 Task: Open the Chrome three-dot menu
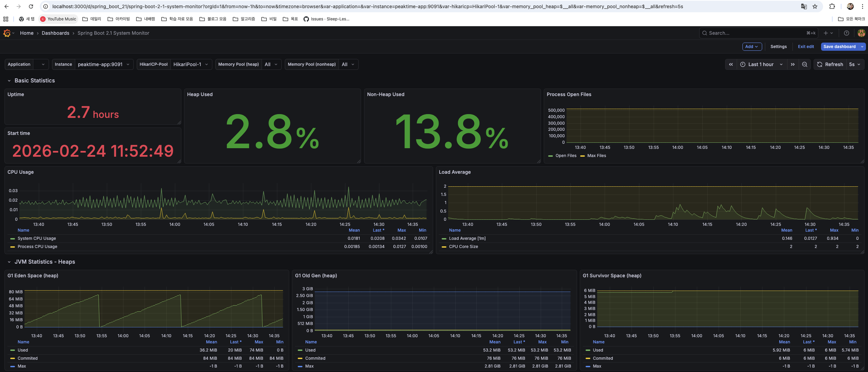tap(863, 6)
